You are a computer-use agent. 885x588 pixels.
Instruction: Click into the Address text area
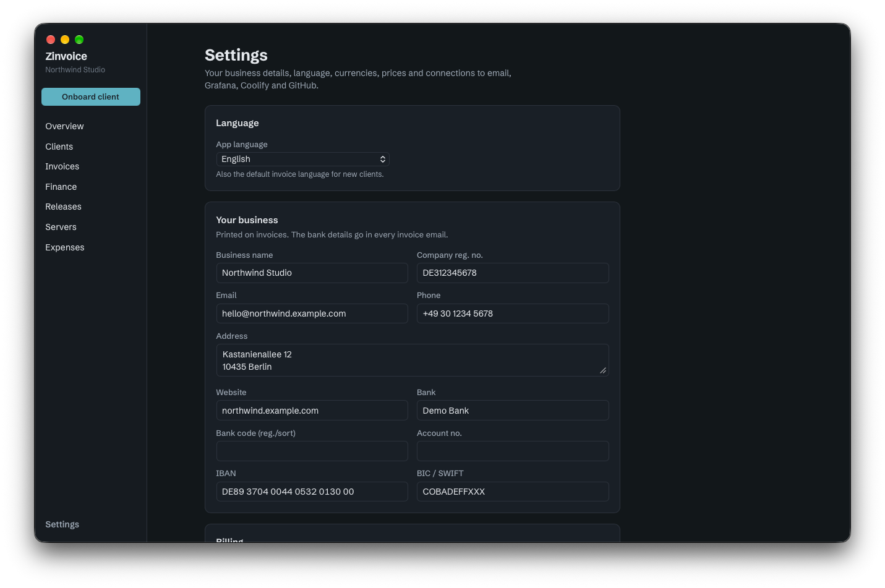pyautogui.click(x=413, y=360)
